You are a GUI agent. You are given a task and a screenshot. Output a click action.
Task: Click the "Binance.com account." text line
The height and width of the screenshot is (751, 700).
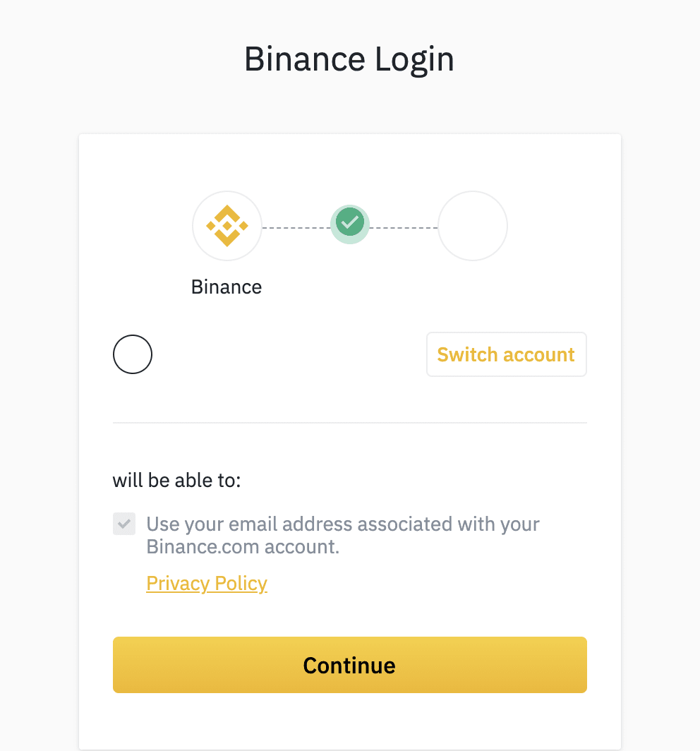(x=243, y=546)
